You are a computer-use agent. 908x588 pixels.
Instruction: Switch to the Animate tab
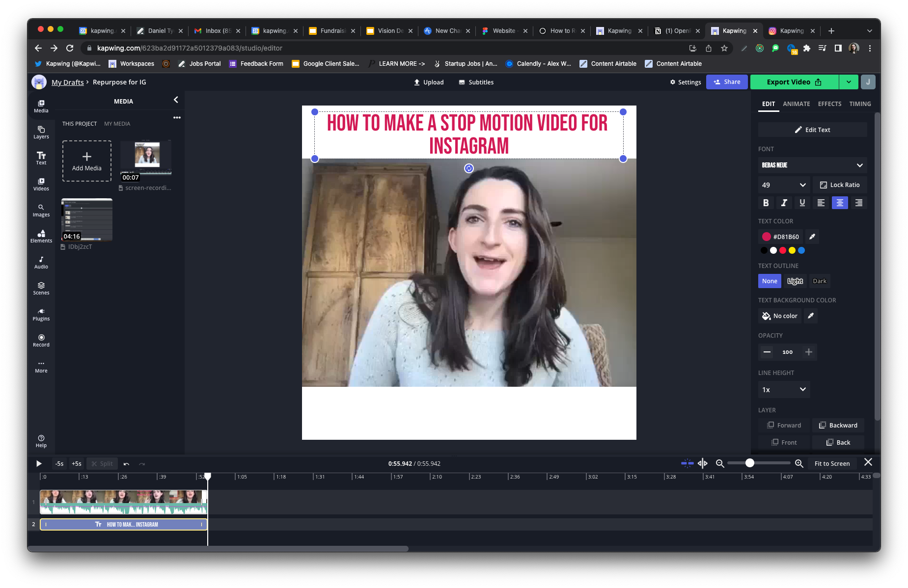pyautogui.click(x=796, y=104)
